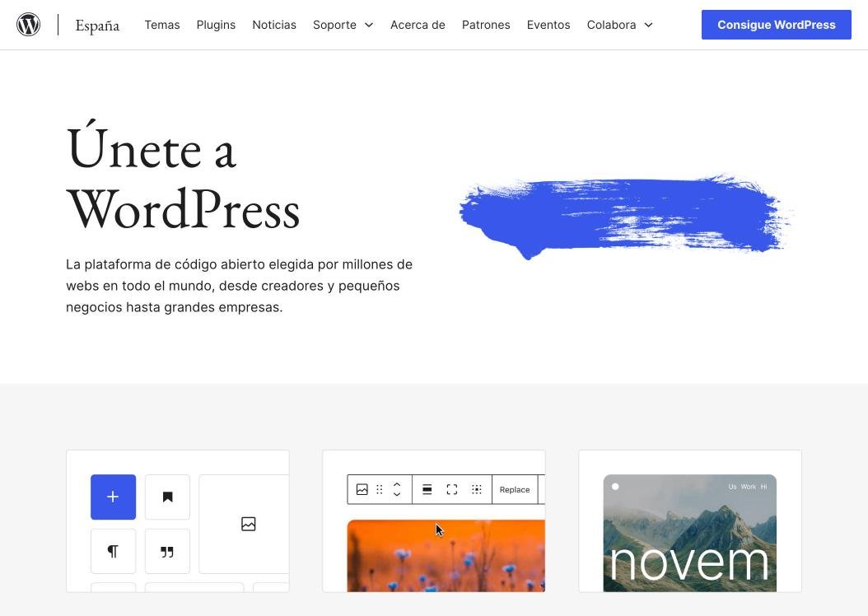Open the España site link
Image resolution: width=868 pixels, height=616 pixels.
point(97,26)
